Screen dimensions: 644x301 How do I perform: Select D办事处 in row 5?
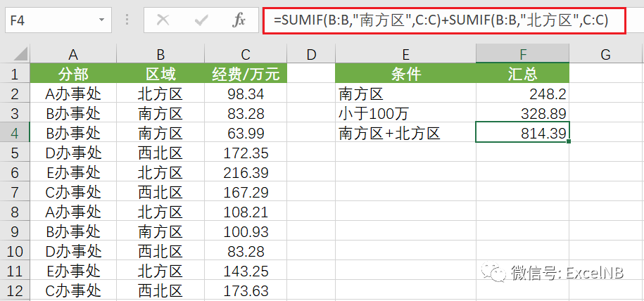[x=73, y=153]
